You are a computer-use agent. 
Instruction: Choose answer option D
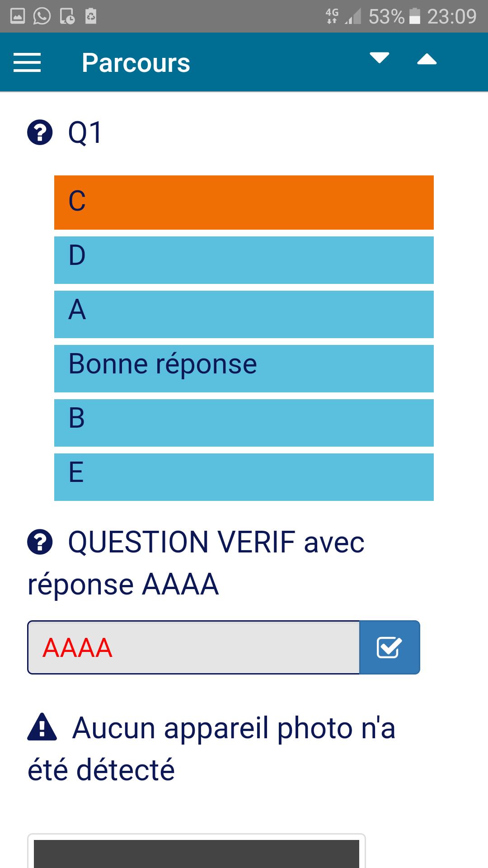coord(244,260)
